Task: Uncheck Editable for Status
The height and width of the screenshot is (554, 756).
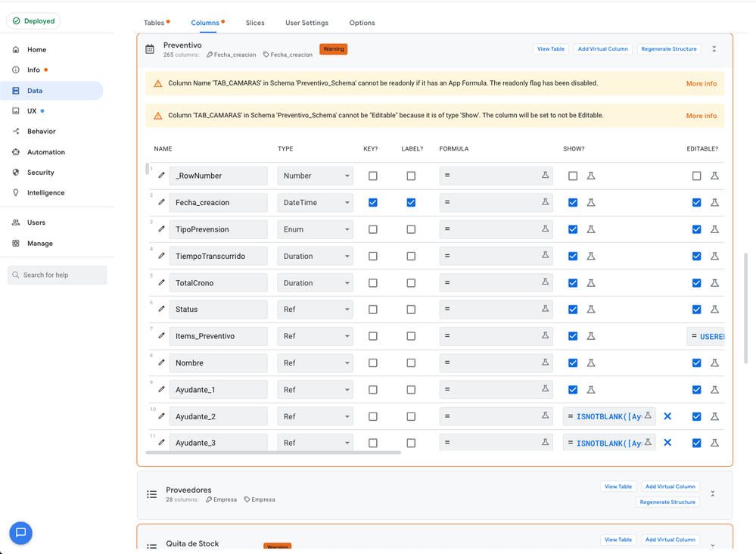Action: (x=697, y=310)
